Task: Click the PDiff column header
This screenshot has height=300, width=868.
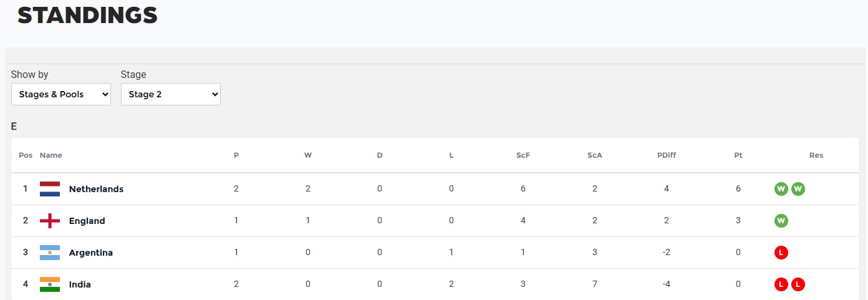Action: click(667, 155)
